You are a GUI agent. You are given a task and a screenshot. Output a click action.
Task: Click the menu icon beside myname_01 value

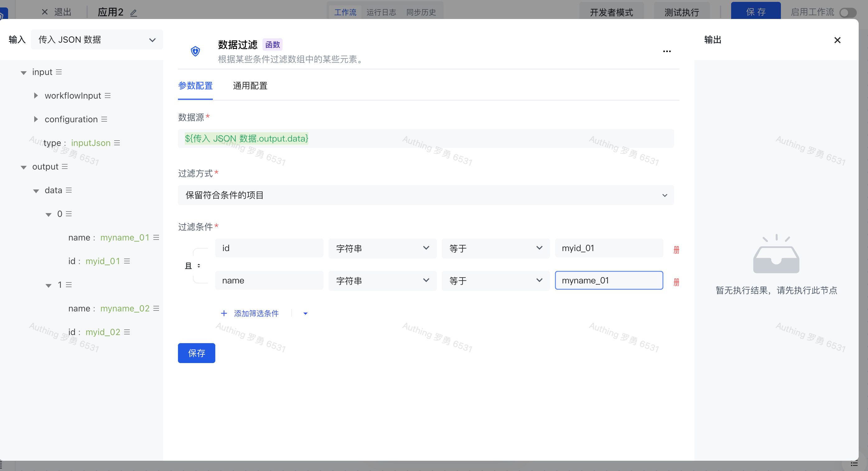(x=156, y=237)
